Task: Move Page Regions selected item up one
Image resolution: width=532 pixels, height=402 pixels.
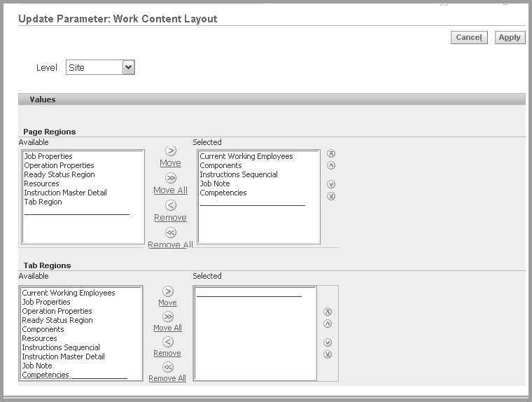Action: [331, 165]
